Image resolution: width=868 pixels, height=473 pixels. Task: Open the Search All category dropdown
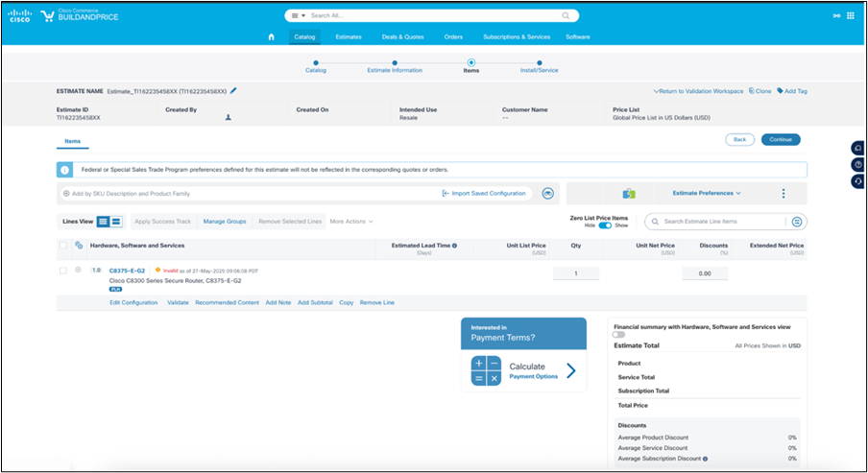pyautogui.click(x=299, y=15)
